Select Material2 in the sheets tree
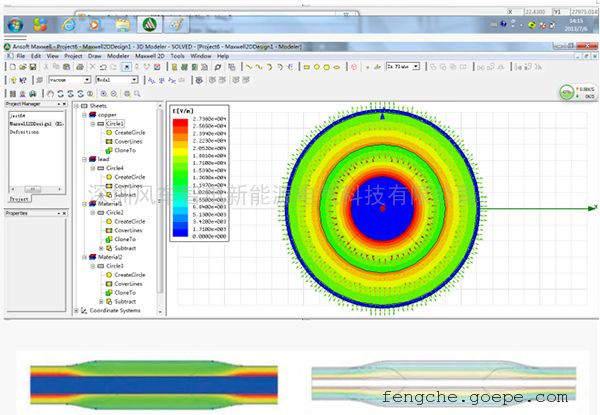 click(x=108, y=256)
